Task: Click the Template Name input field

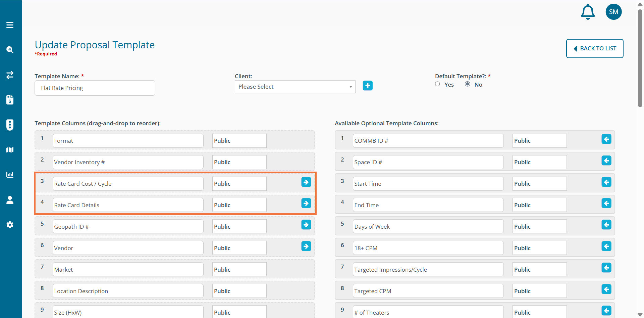Action: pos(95,88)
